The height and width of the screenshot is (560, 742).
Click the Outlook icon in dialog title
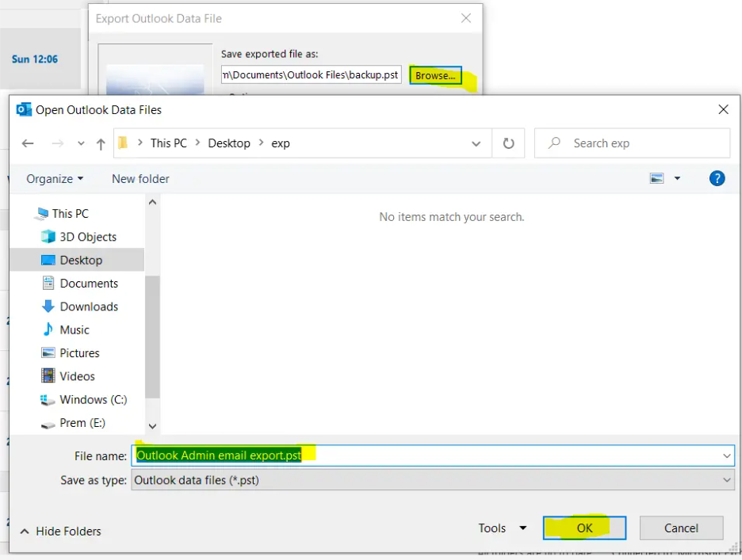point(24,110)
